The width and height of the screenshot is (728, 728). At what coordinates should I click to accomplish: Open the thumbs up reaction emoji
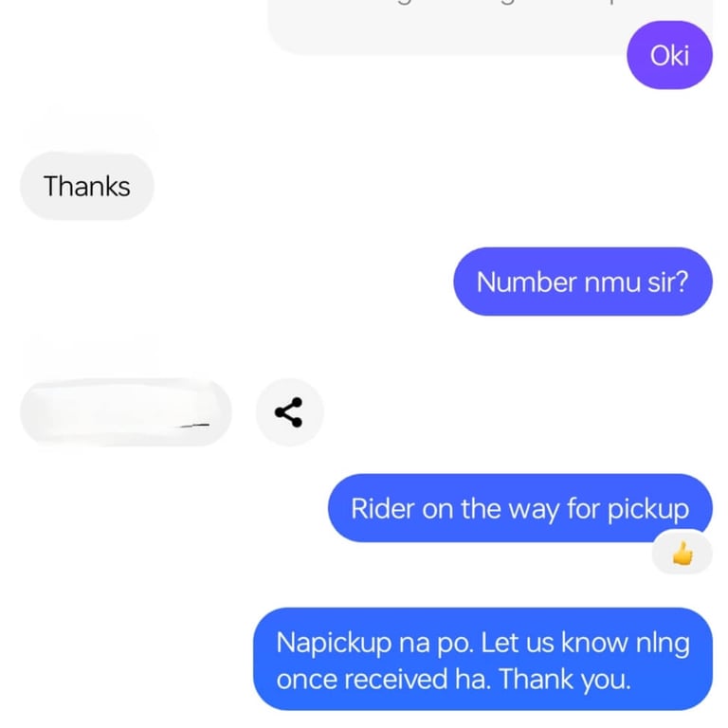[682, 554]
